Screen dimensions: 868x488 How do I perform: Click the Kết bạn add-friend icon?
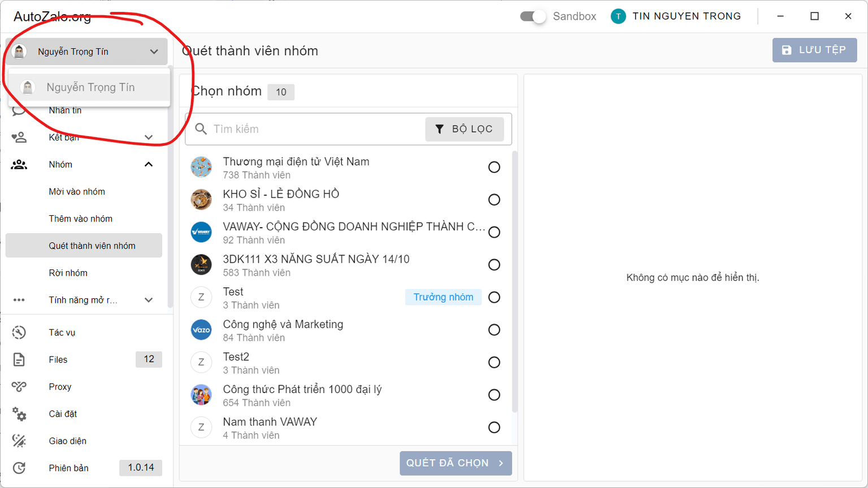(19, 137)
